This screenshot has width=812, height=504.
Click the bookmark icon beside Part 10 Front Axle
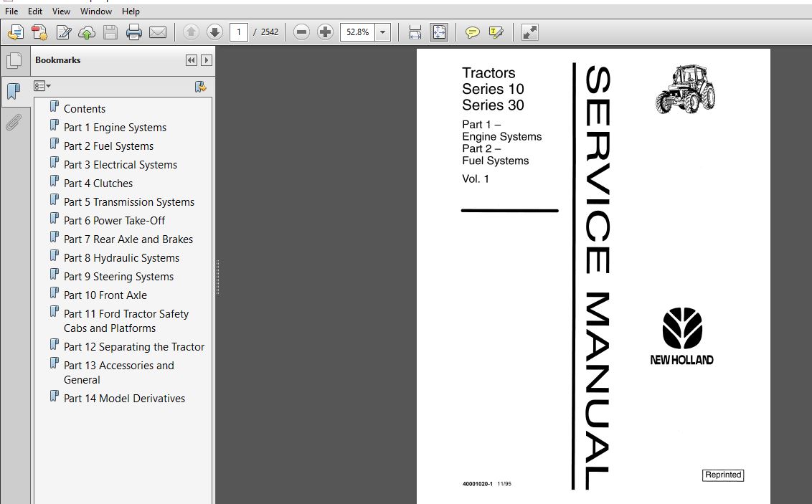coord(54,293)
